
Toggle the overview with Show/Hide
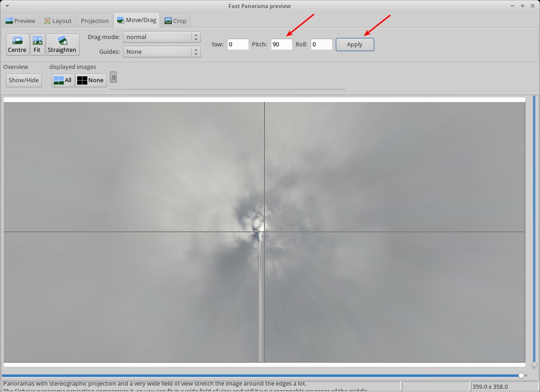coord(24,80)
